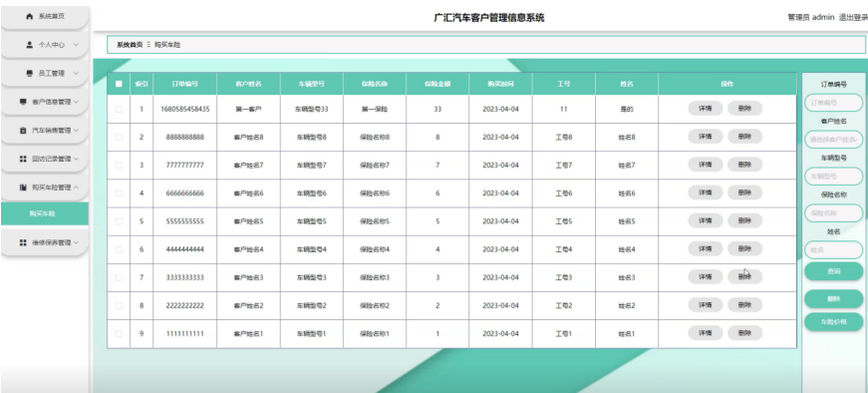The image size is (868, 393).
Task: Click the cell 第一客户
Action: (248, 109)
